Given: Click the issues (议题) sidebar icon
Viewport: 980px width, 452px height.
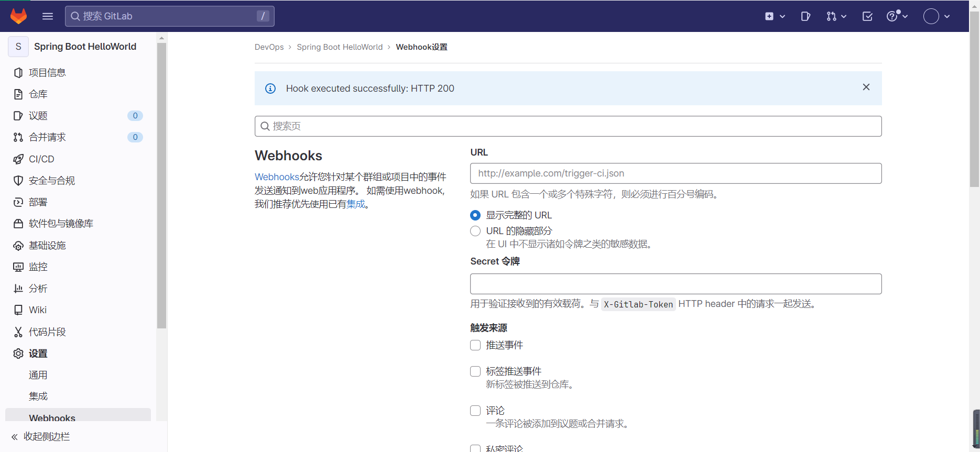Looking at the screenshot, I should (x=18, y=116).
